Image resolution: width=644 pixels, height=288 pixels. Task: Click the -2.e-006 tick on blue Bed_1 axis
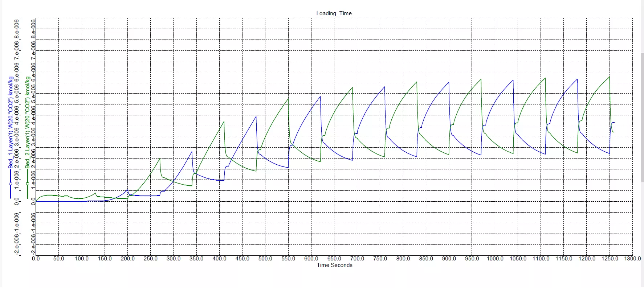point(17,245)
